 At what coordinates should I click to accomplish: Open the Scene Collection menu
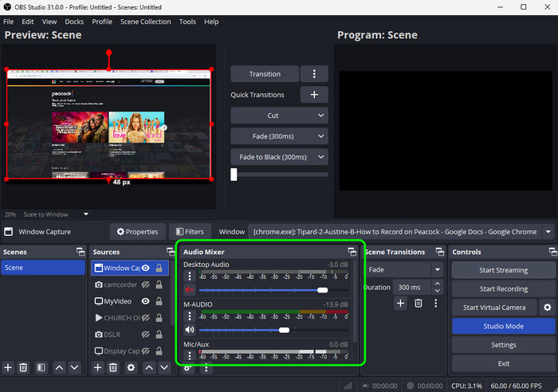146,22
